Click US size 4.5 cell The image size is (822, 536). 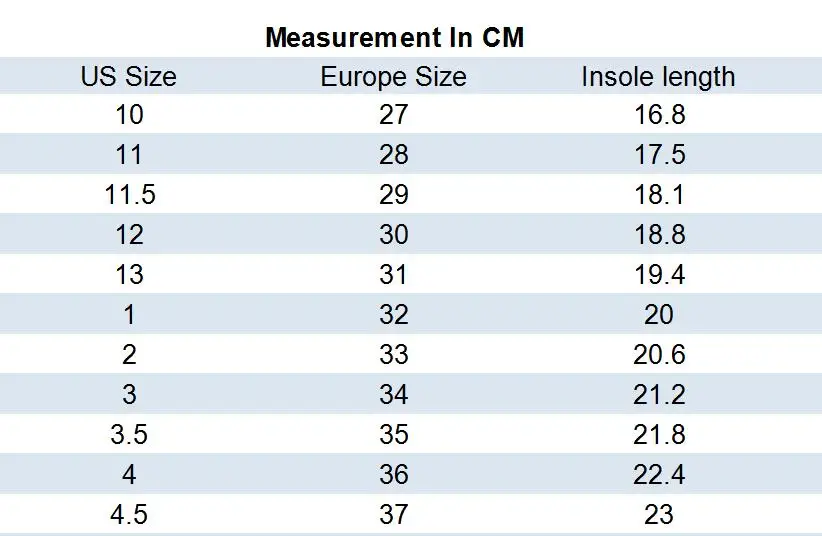(129, 514)
